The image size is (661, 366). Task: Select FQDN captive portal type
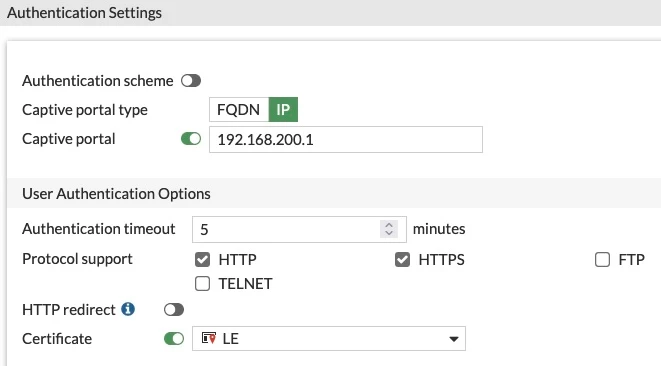(x=239, y=110)
